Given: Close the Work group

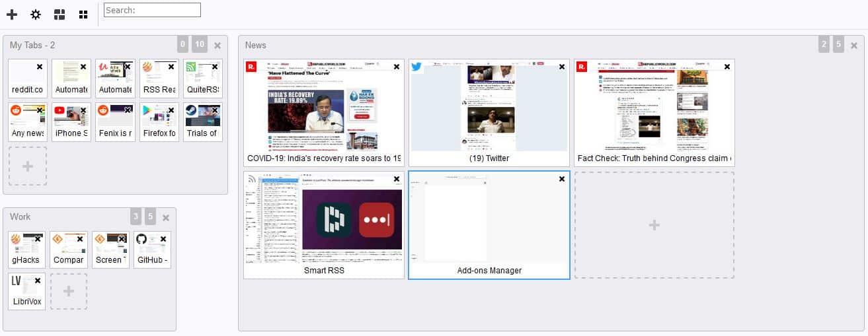Looking at the screenshot, I should point(166,218).
